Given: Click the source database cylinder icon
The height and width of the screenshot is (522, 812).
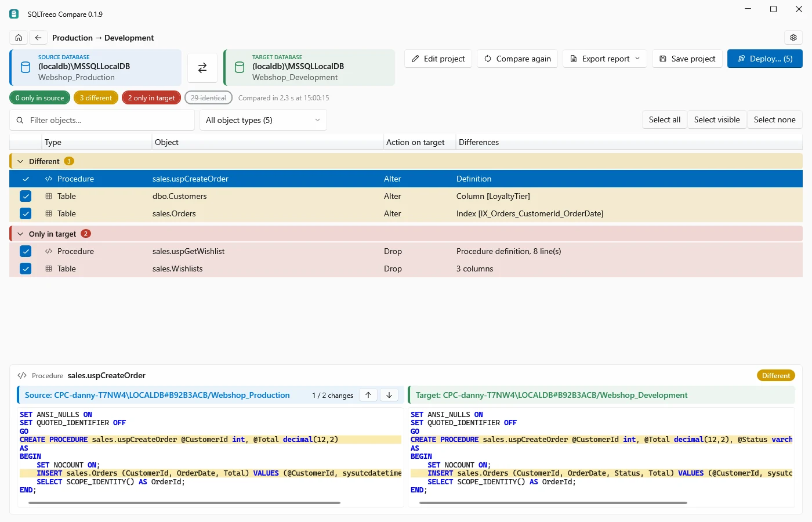Looking at the screenshot, I should click(x=26, y=67).
